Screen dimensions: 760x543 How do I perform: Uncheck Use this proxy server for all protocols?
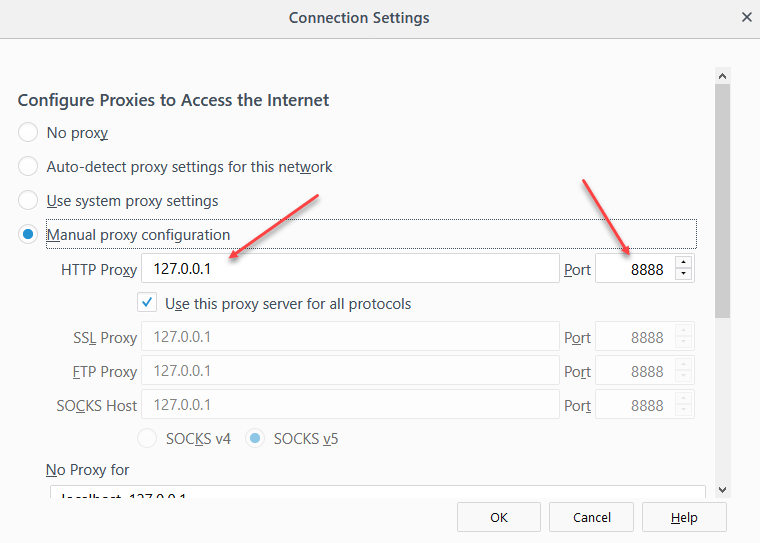(x=147, y=303)
